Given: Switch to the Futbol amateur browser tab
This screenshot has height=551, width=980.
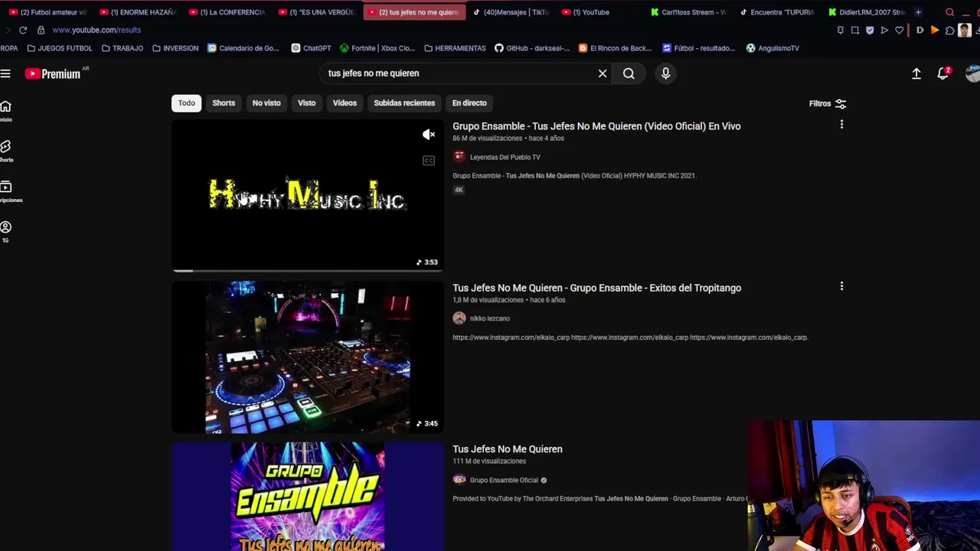Looking at the screenshot, I should 47,12.
